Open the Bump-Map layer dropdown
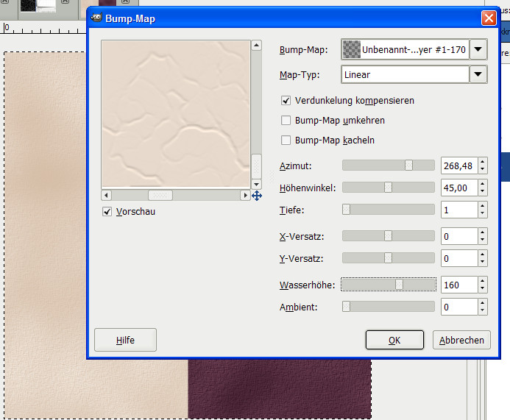 (x=478, y=50)
